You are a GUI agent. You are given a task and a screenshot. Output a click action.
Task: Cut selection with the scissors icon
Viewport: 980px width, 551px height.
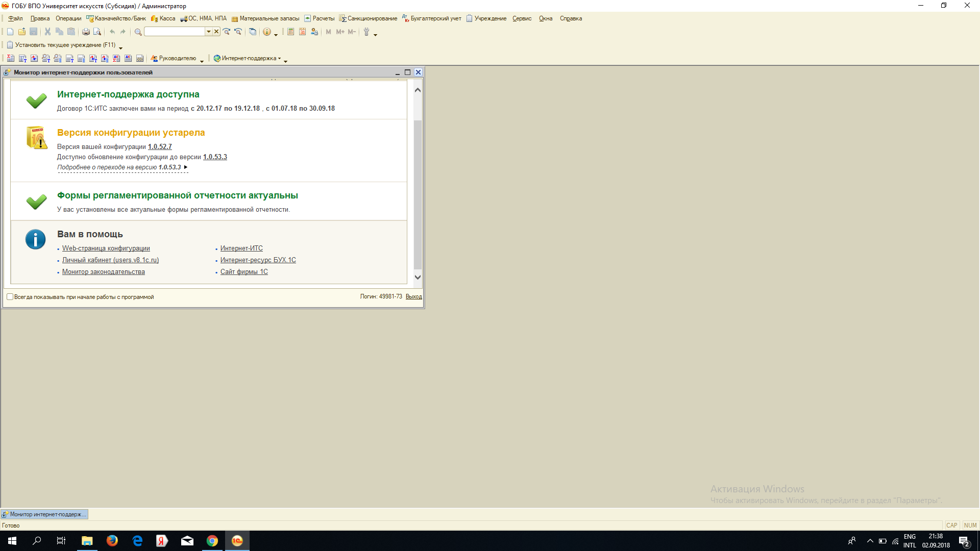(47, 32)
